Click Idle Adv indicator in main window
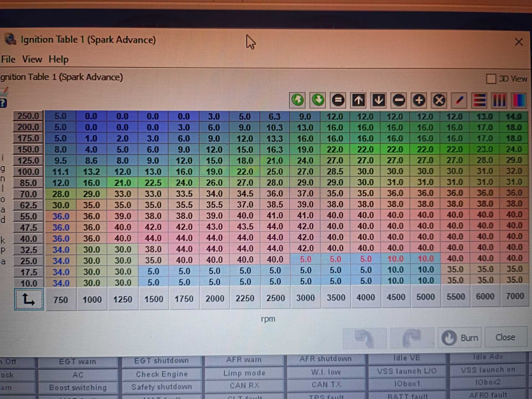Screen dimensions: 532x399 tap(488, 357)
